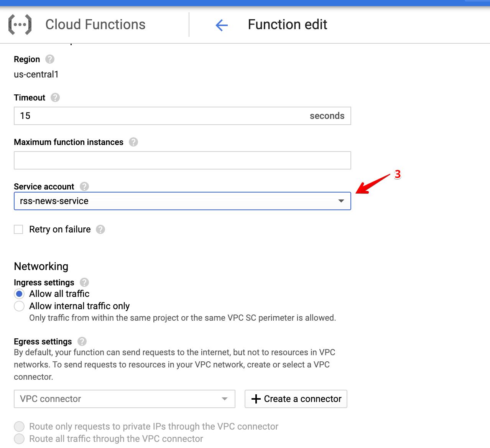
Task: Click the Ingress settings help icon
Action: point(84,283)
